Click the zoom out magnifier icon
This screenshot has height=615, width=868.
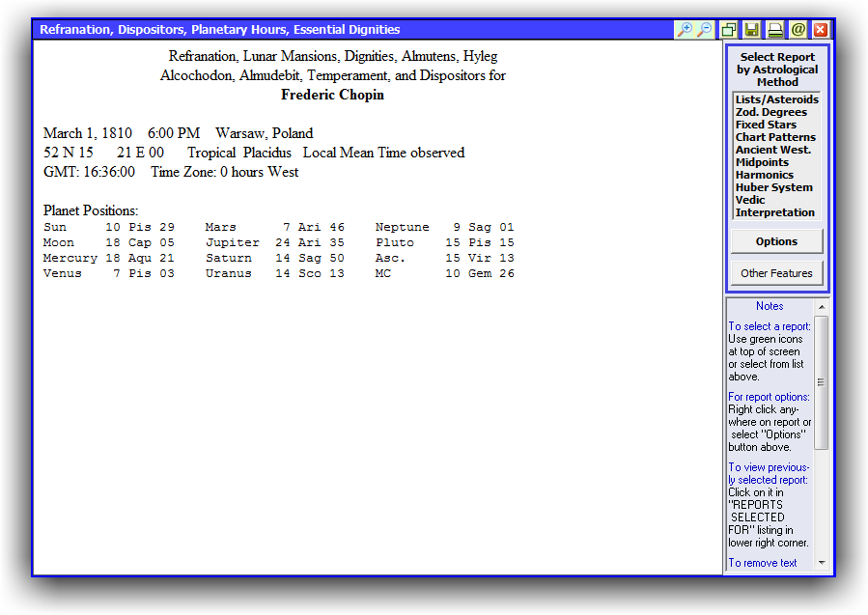tap(704, 30)
